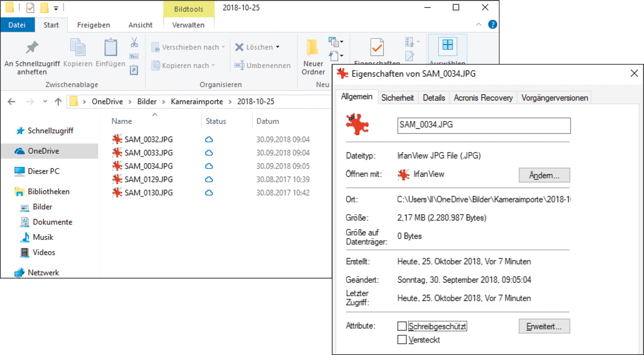Click the SAM_0034.JPG filename field

click(x=484, y=125)
